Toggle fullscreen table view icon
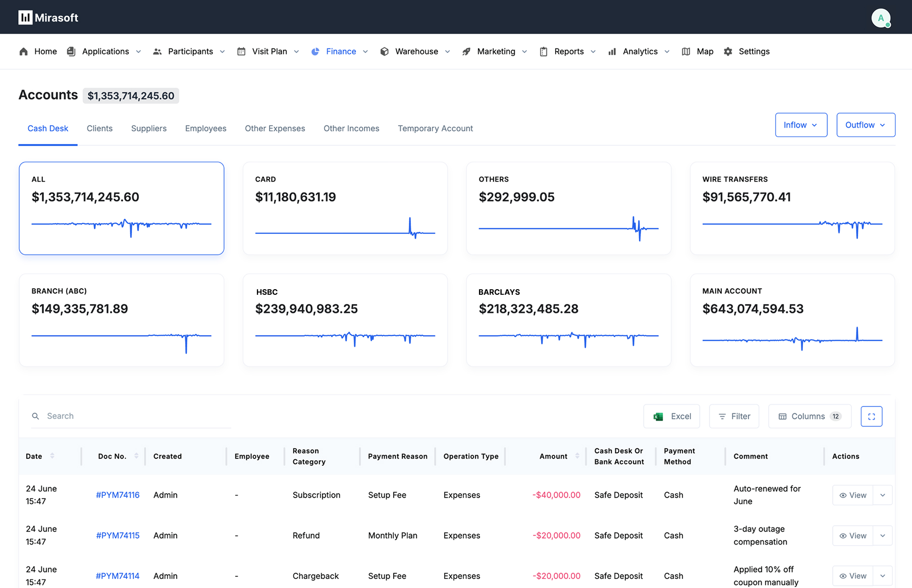Viewport: 912px width, 588px height. 871,416
